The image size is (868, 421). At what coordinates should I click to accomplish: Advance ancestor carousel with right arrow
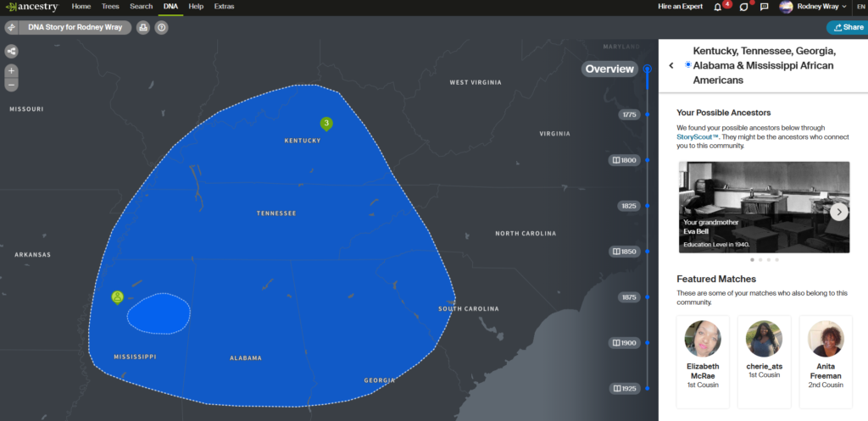coord(838,212)
